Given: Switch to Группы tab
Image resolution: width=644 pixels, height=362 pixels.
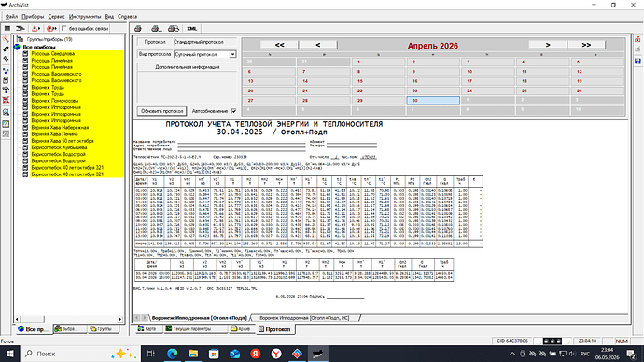Looking at the screenshot, I should coord(104,328).
